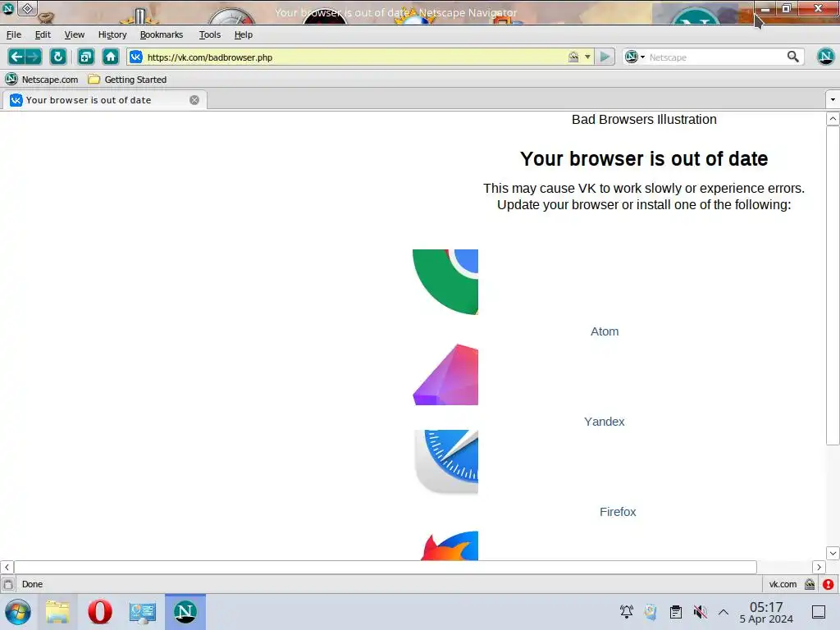Click the green Go arrow button

coord(605,57)
